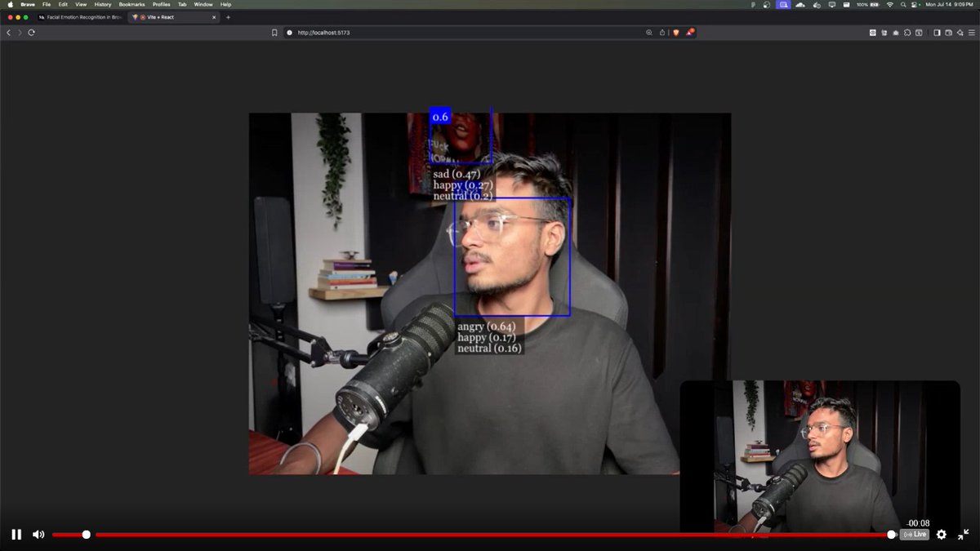980x551 pixels.
Task: Click the battery 100% indicator
Action: (867, 4)
